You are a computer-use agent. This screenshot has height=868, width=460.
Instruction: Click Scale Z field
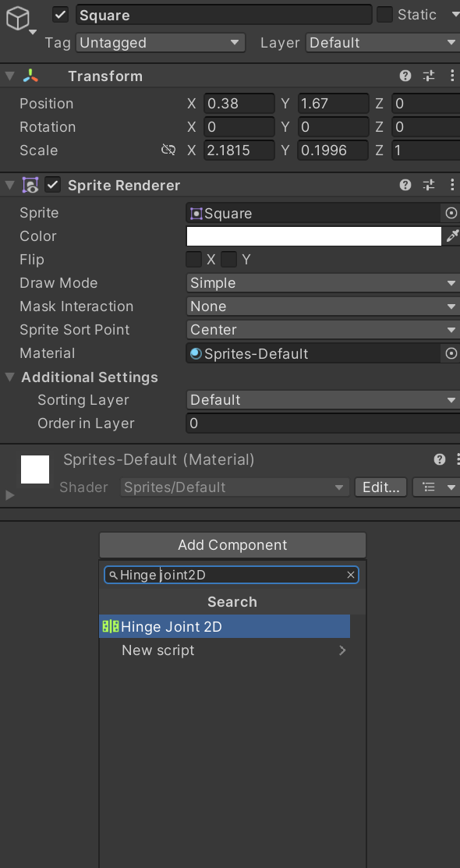pos(426,150)
